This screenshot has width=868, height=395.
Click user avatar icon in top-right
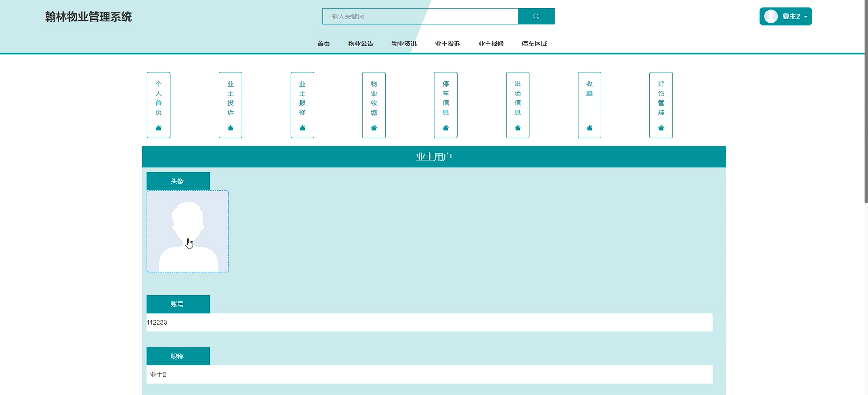[771, 16]
